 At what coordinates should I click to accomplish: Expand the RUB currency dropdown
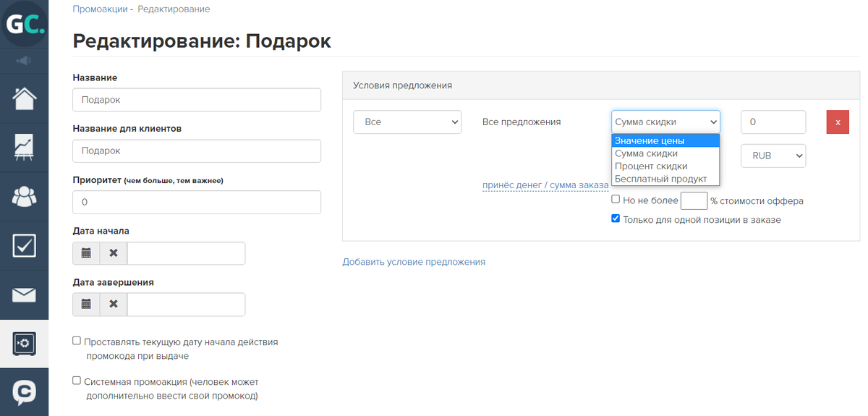click(773, 156)
